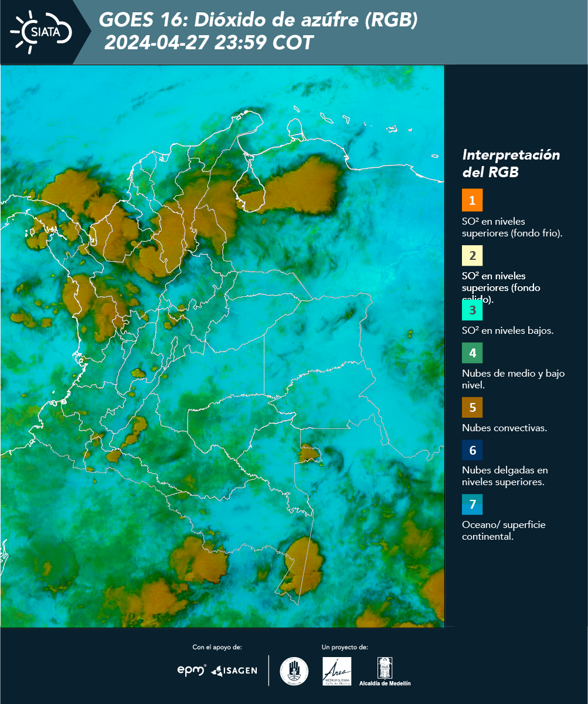
Task: Click the circular Medellín seal logo
Action: point(294,671)
